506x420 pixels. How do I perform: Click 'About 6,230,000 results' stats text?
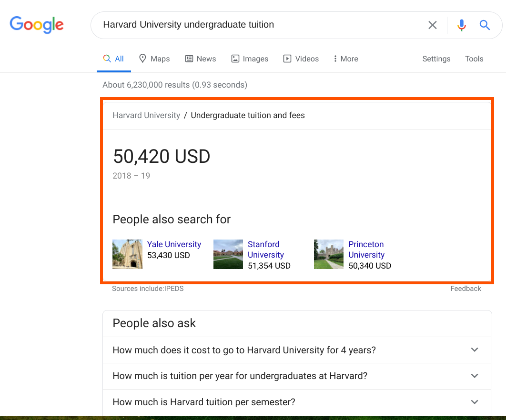(175, 85)
